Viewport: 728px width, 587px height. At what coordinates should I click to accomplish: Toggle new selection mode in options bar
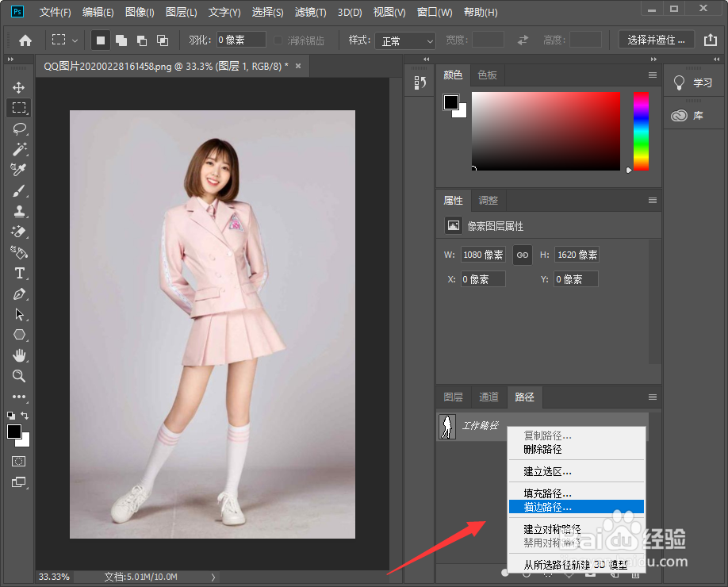pos(102,40)
